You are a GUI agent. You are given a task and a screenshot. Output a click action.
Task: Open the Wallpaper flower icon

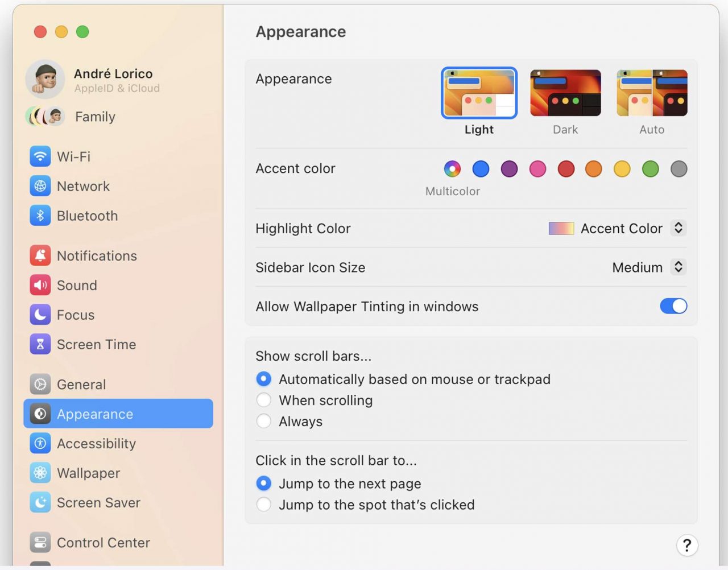(40, 473)
